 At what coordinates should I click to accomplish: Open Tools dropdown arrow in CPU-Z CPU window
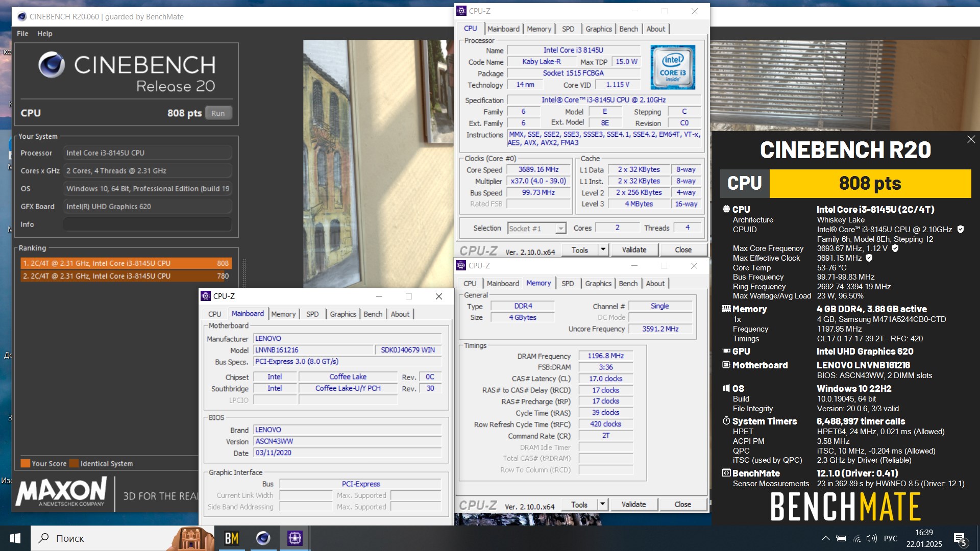click(x=603, y=249)
